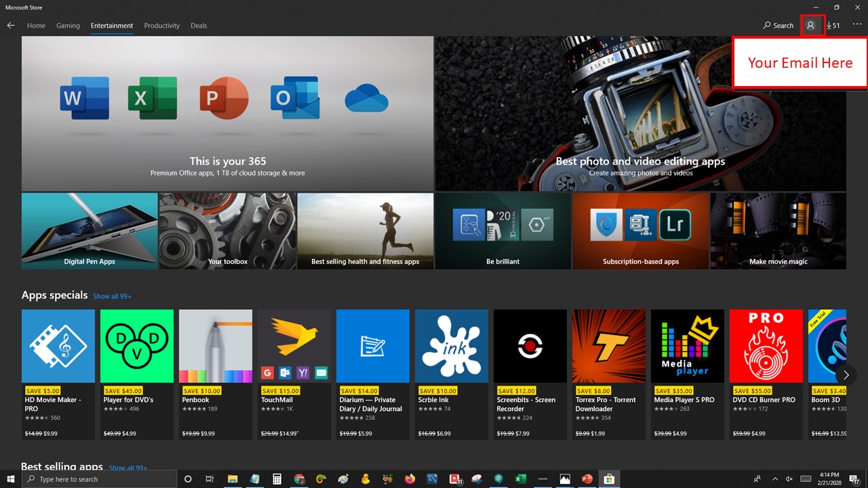Open the Boom 3D app icon
The image size is (868, 488).
827,346
